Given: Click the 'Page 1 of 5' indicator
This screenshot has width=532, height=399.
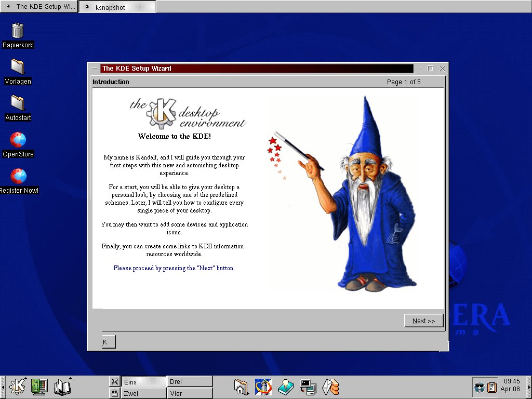Looking at the screenshot, I should click(x=404, y=82).
